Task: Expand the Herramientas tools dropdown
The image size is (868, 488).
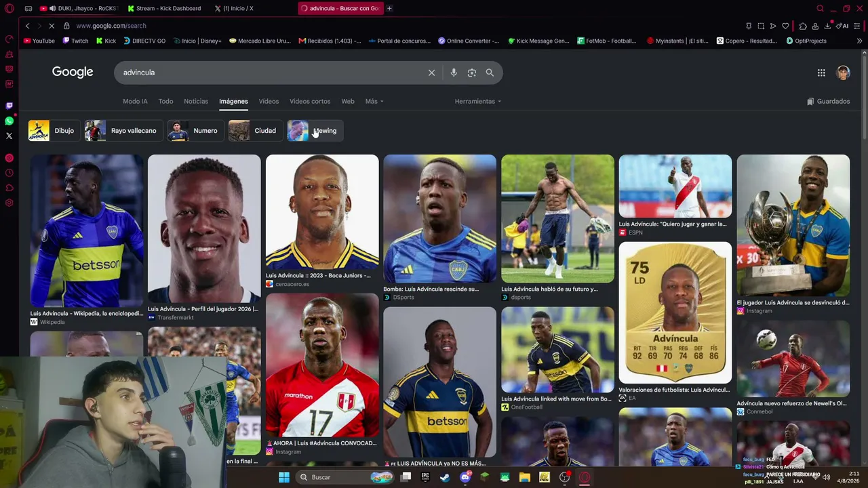Action: click(x=478, y=101)
